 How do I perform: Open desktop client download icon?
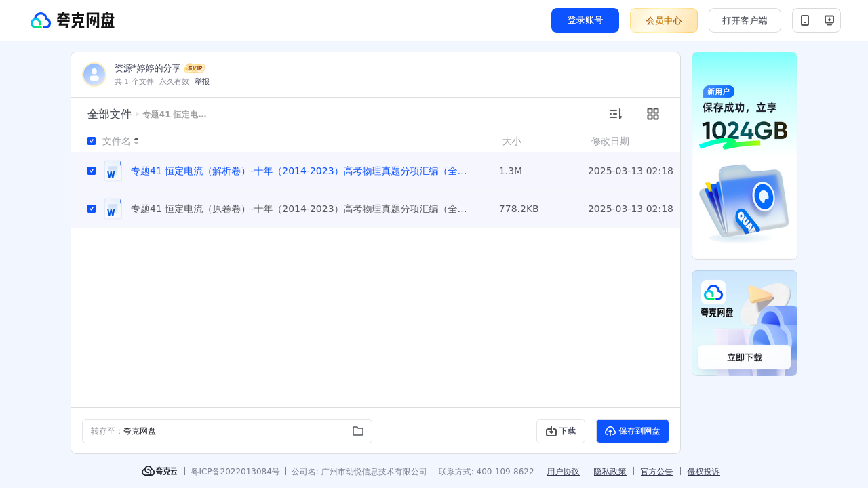tap(829, 20)
